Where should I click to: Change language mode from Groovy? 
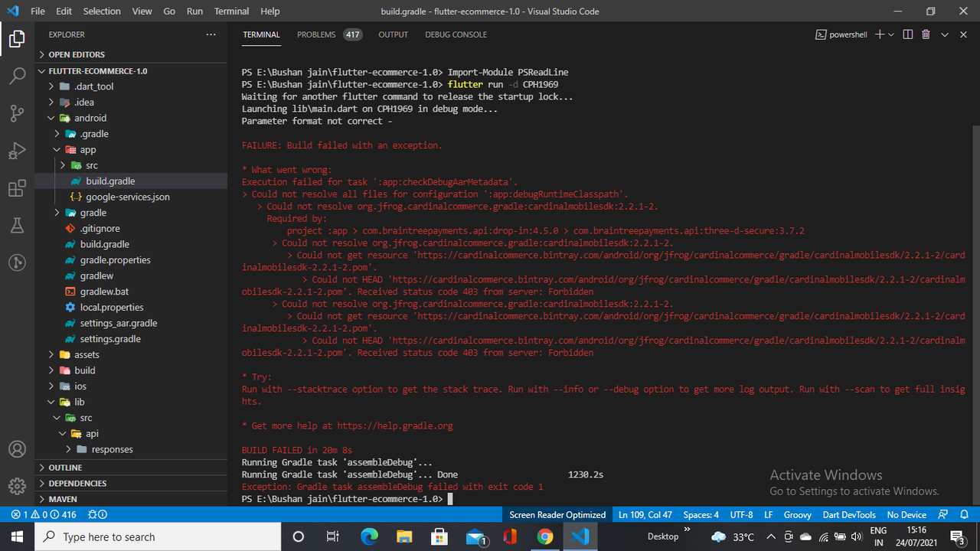click(797, 515)
